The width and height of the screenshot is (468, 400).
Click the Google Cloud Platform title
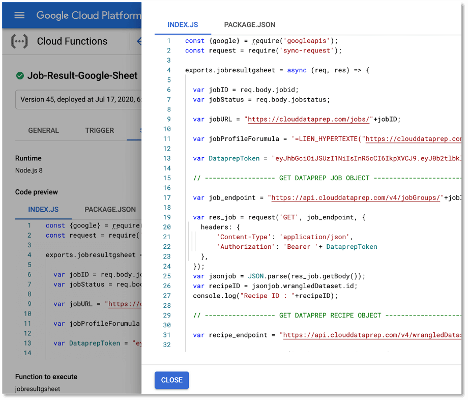click(x=89, y=15)
